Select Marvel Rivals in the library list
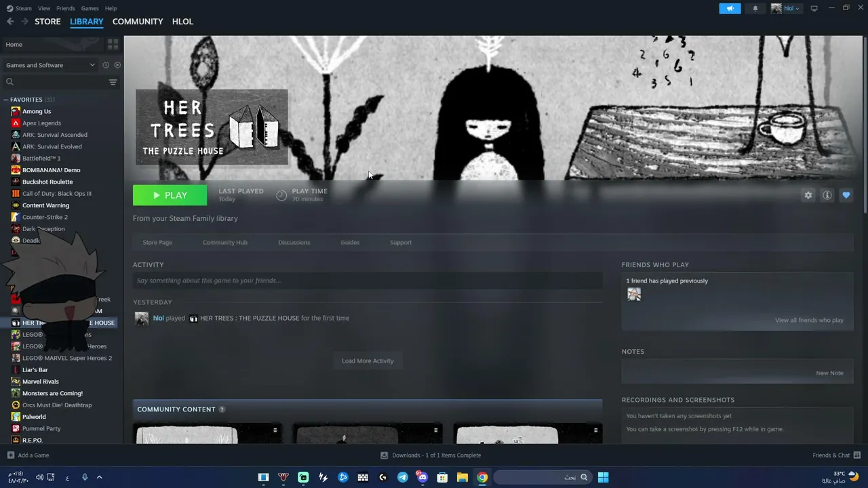The height and width of the screenshot is (488, 868). point(41,382)
